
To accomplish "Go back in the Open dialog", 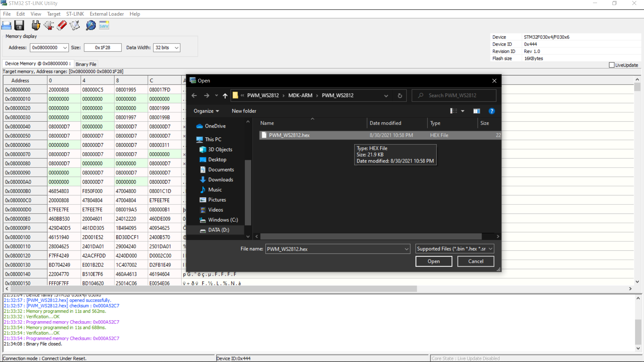I will 194,96.
